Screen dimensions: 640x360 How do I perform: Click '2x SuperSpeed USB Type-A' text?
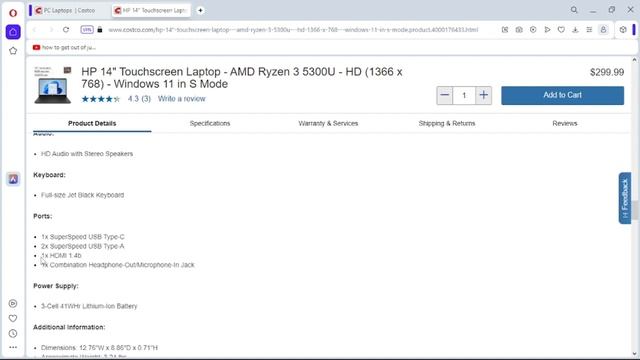83,246
